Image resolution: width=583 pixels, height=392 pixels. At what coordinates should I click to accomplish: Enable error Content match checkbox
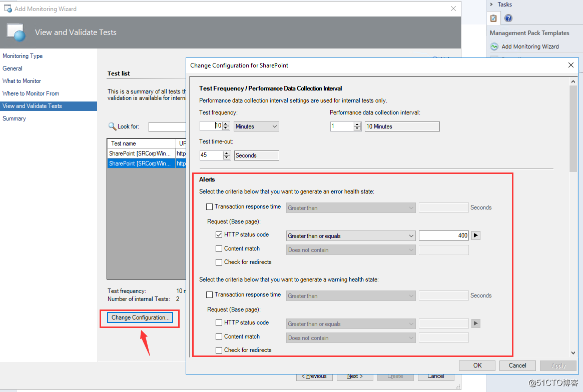tap(219, 248)
